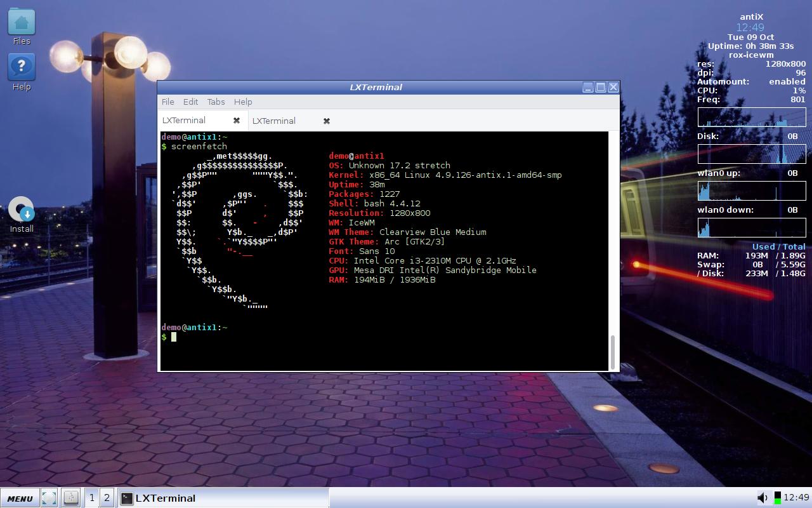Launch the antiX Install desktop icon
This screenshot has height=508, width=812.
(x=21, y=210)
